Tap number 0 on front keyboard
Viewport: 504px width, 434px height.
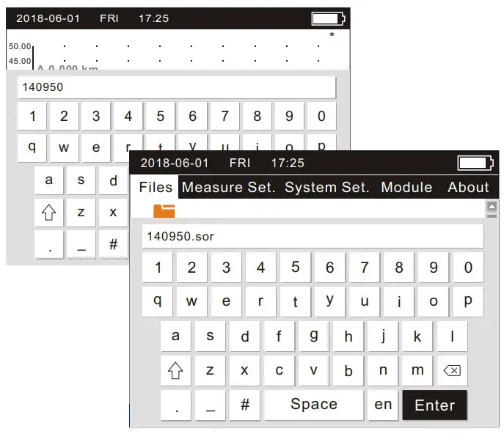click(468, 268)
